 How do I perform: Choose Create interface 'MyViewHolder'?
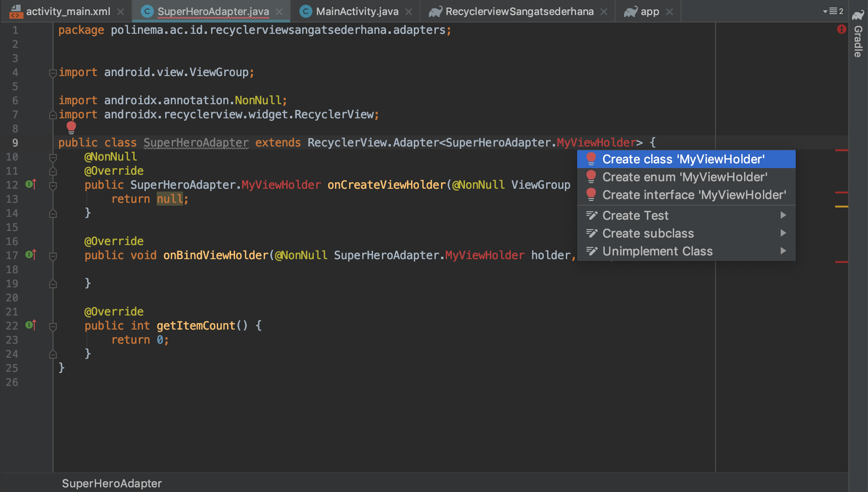686,195
